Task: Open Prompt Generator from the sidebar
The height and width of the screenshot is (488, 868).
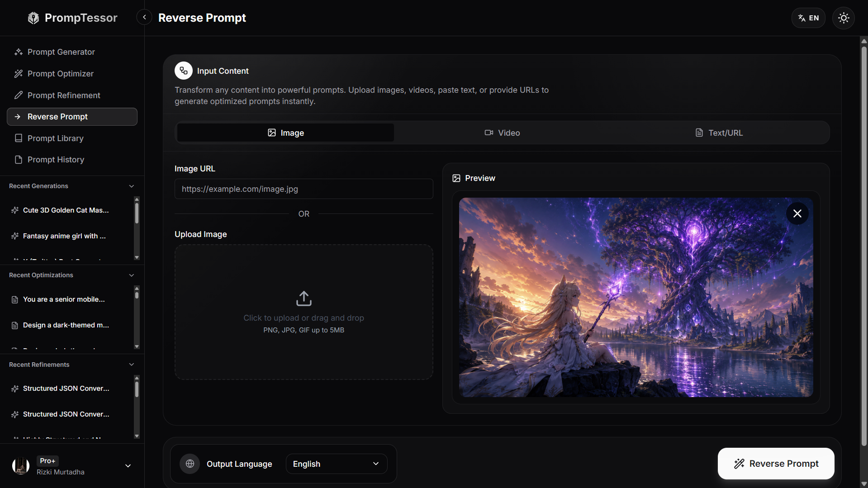Action: pyautogui.click(x=72, y=52)
